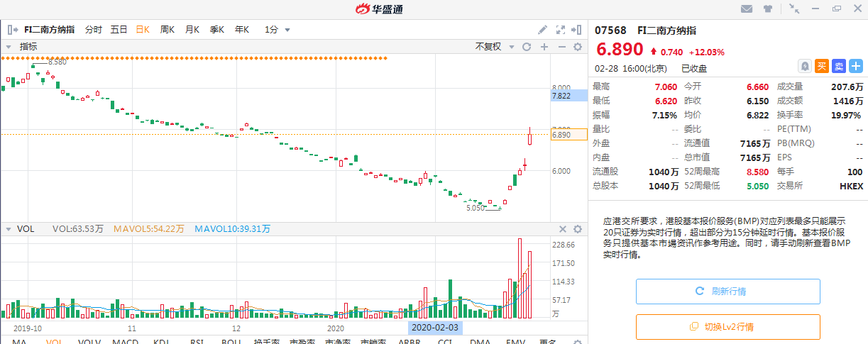Select the ARBR indicator tab
Image resolution: width=868 pixels, height=344 pixels.
(410, 341)
